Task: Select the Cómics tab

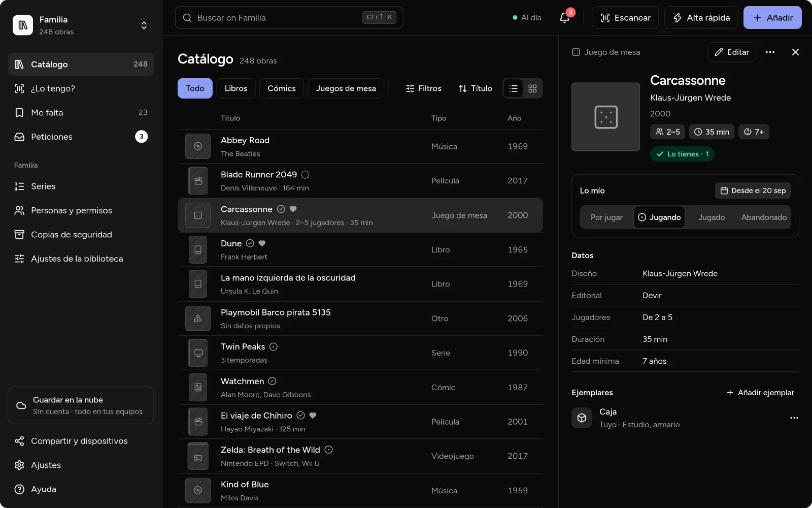Action: tap(282, 88)
